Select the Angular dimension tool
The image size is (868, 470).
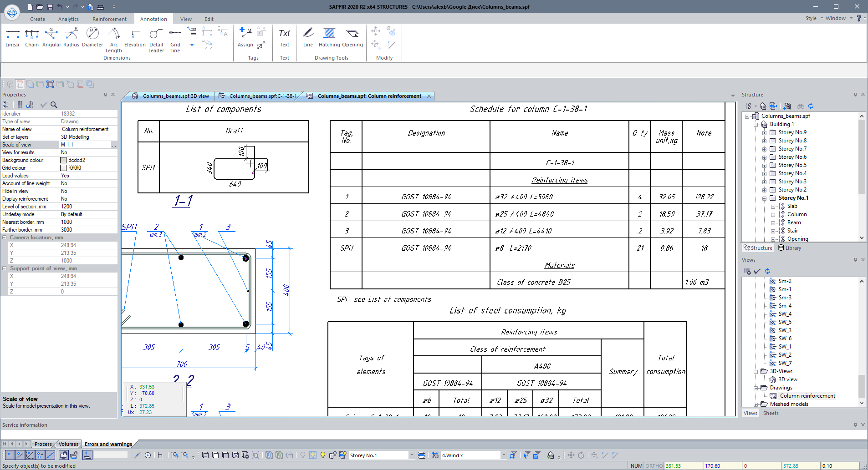51,37
